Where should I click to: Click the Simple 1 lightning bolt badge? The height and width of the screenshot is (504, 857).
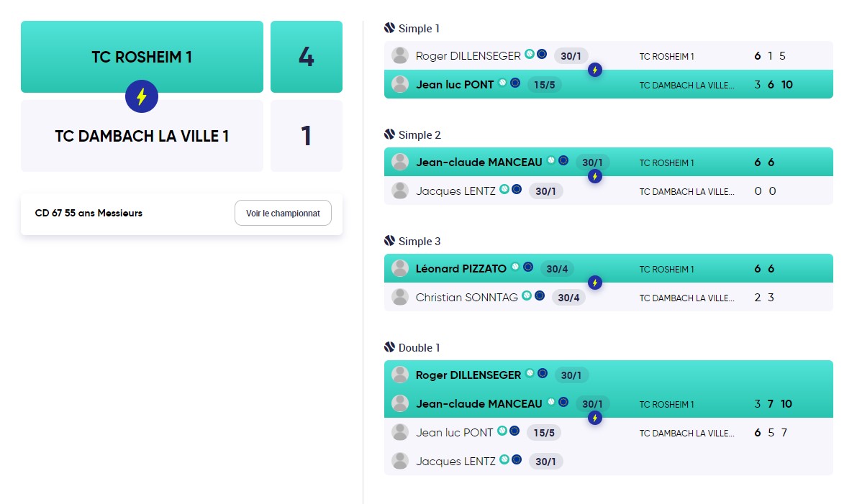tap(594, 70)
